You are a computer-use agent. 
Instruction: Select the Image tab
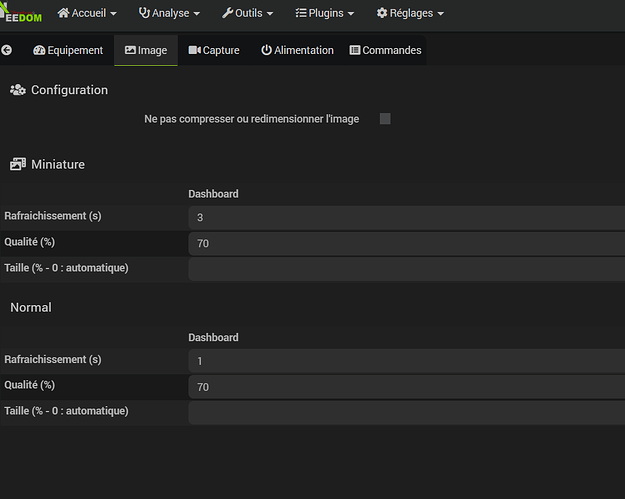point(146,50)
